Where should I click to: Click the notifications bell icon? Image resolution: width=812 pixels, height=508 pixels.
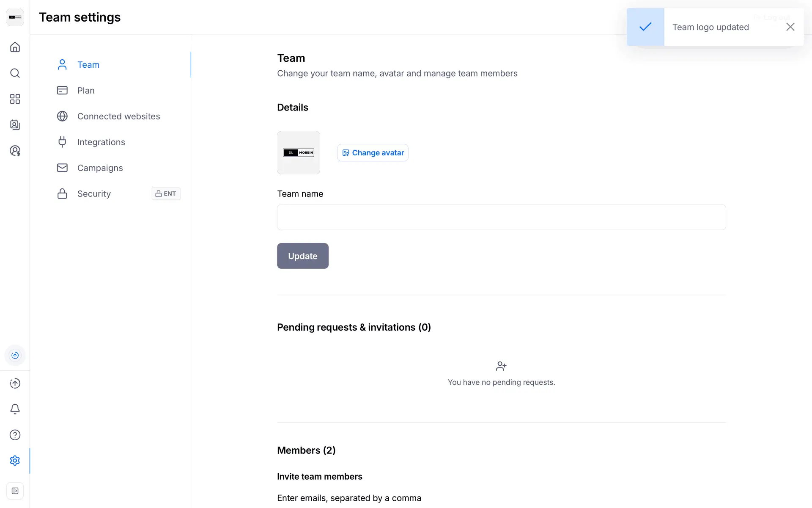click(x=15, y=409)
